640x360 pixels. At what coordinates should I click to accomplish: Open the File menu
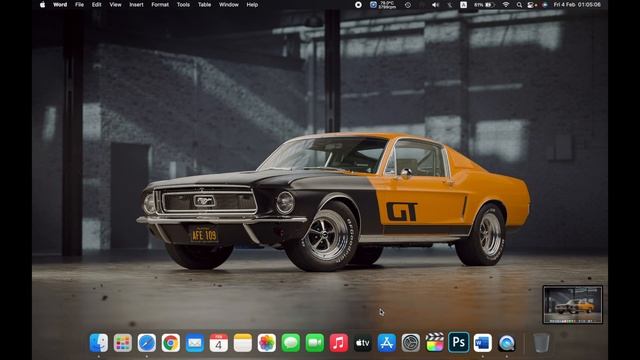point(79,5)
